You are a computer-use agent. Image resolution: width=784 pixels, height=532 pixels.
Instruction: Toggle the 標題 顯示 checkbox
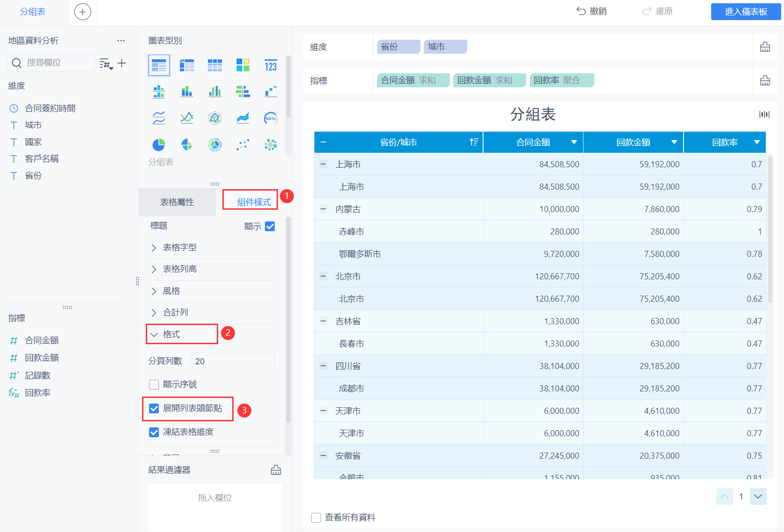click(x=270, y=227)
